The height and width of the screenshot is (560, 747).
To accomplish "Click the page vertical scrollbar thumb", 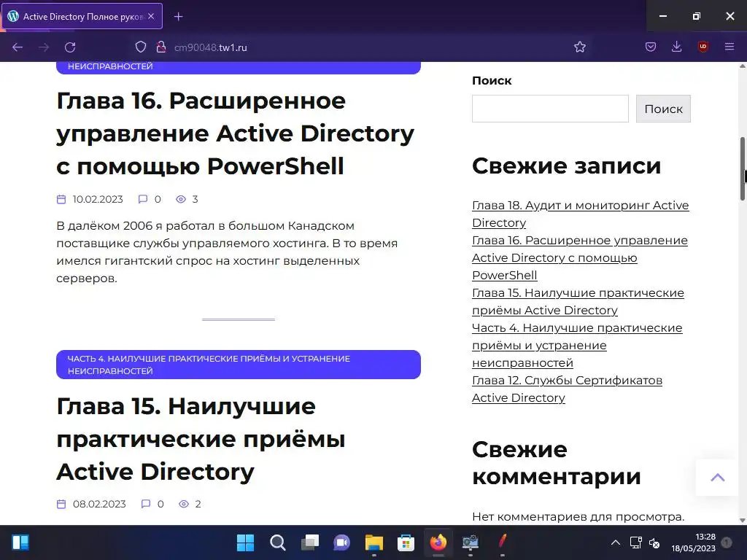I will point(742,169).
